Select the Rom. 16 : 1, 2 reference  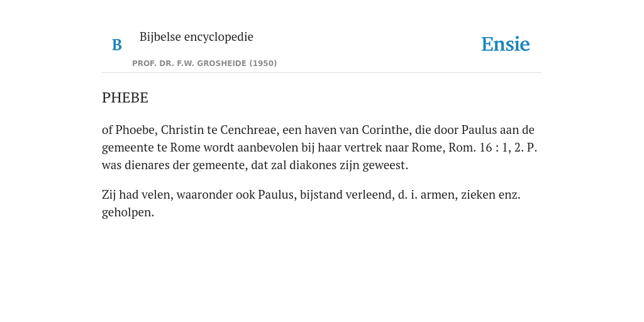coord(486,147)
